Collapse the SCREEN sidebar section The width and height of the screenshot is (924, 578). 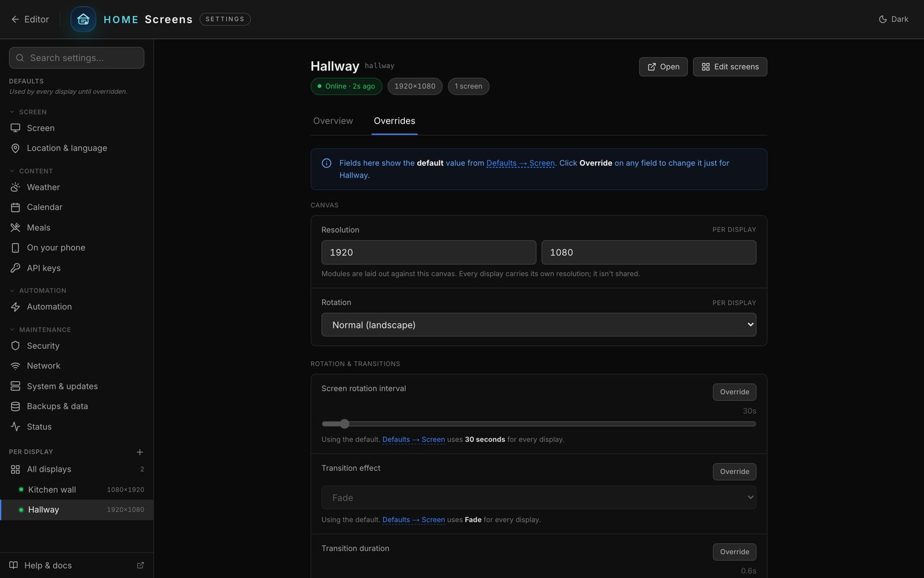tap(28, 112)
